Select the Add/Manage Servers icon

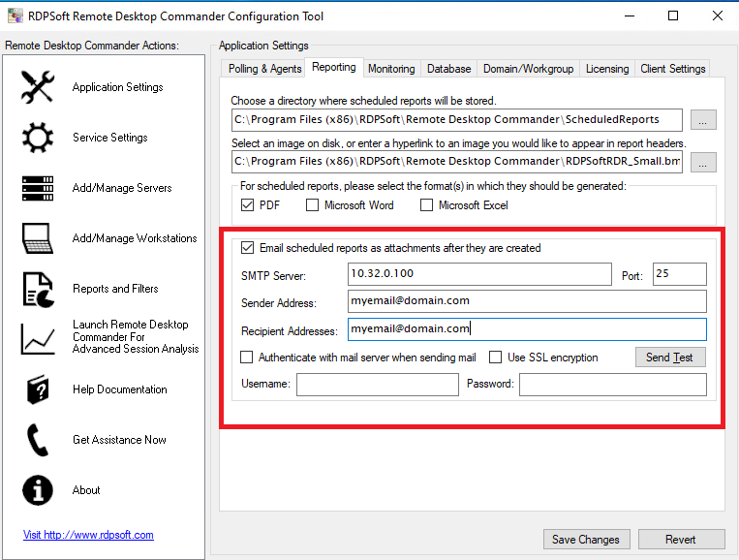click(38, 188)
